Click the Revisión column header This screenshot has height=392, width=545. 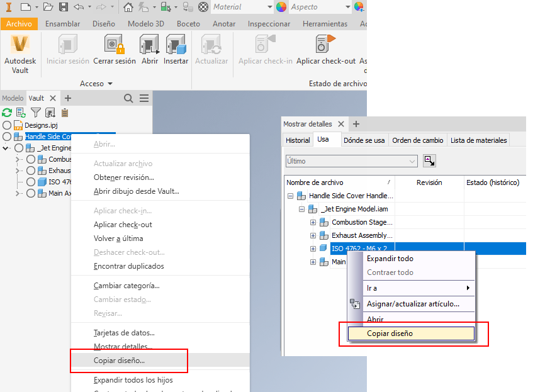point(429,182)
